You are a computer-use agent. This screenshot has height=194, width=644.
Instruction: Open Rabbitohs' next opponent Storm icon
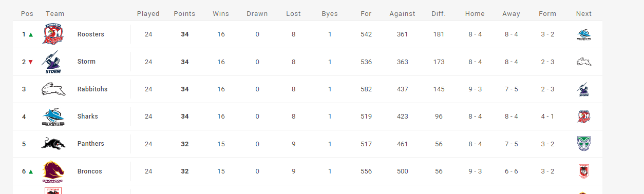584,89
